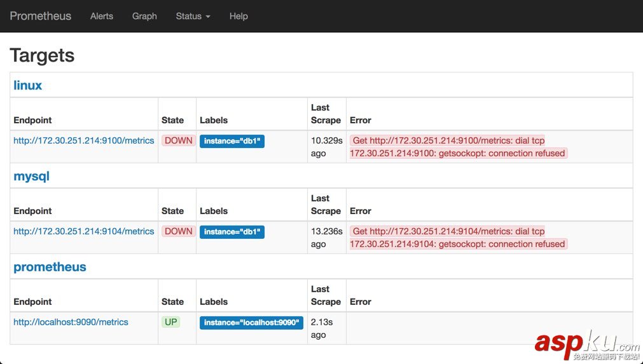
Task: Select the DOWN state badge in mysql
Action: 178,231
